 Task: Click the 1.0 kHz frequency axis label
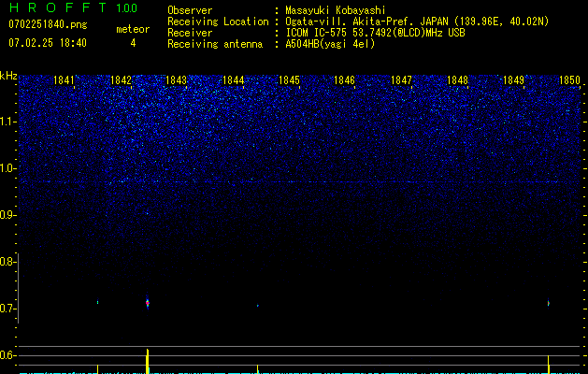pyautogui.click(x=7, y=168)
